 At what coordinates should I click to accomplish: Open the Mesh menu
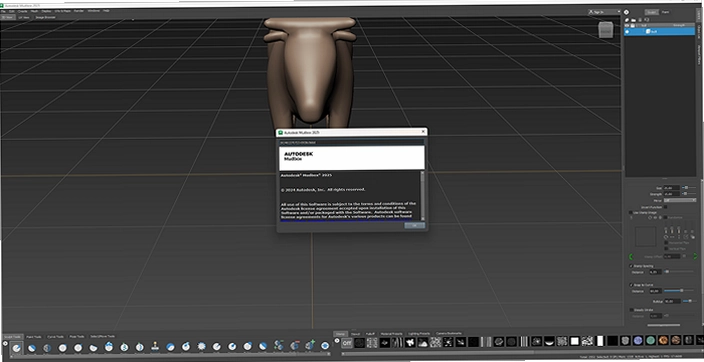pyautogui.click(x=34, y=10)
